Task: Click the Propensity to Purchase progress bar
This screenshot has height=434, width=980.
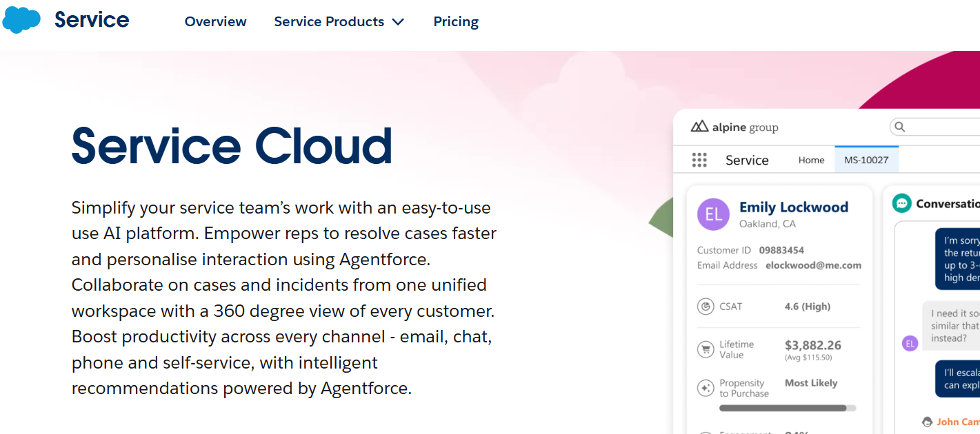Action: click(x=788, y=408)
